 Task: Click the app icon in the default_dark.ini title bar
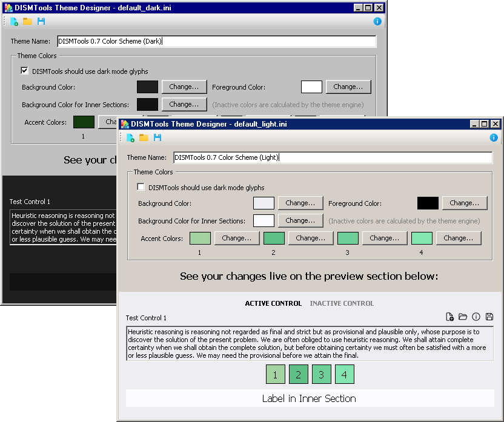click(8, 8)
